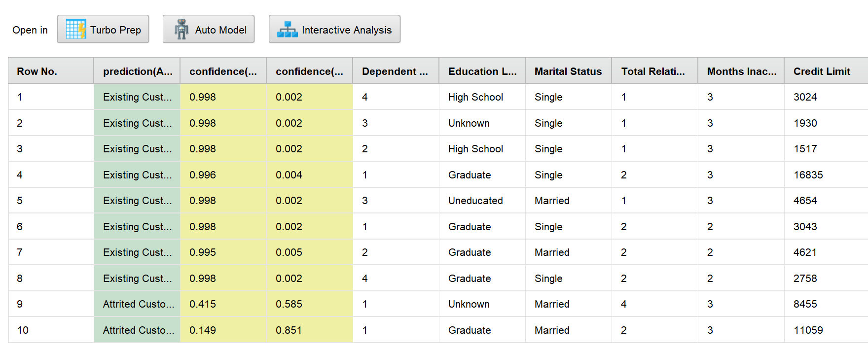The width and height of the screenshot is (868, 350).
Task: Select Existing Cust... prediction in row 1
Action: click(137, 97)
